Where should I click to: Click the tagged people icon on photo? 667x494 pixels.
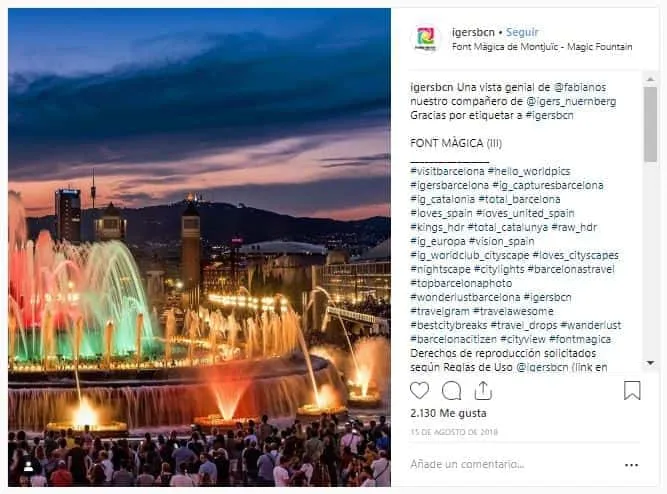pyautogui.click(x=29, y=466)
